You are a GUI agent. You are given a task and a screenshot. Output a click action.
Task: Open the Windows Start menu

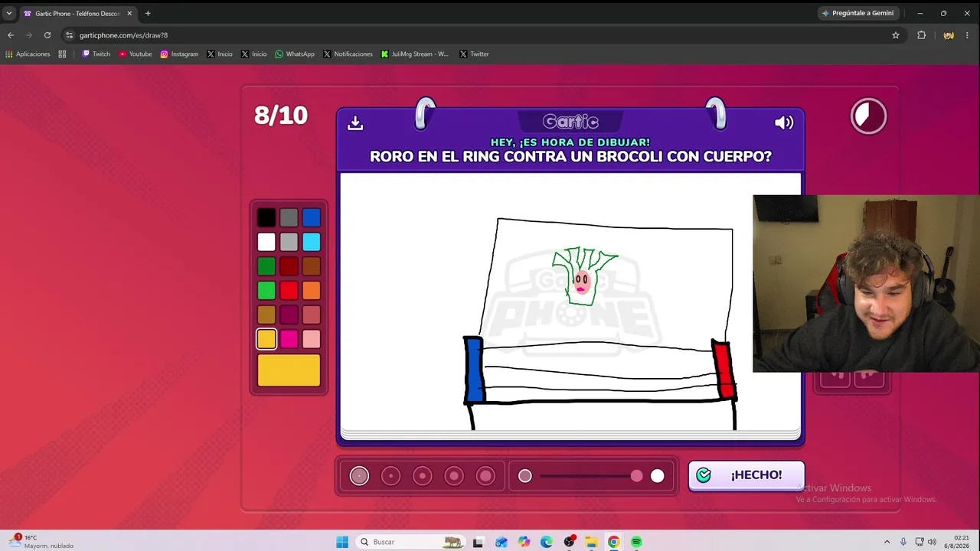tap(342, 542)
